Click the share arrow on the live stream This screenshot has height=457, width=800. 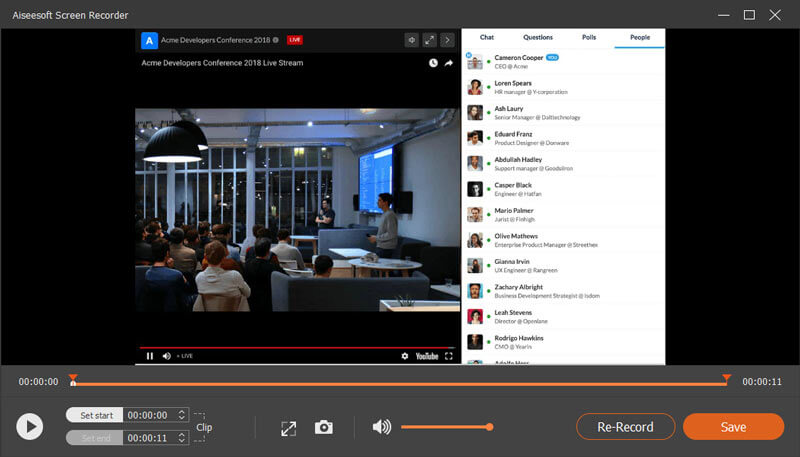coord(449,63)
